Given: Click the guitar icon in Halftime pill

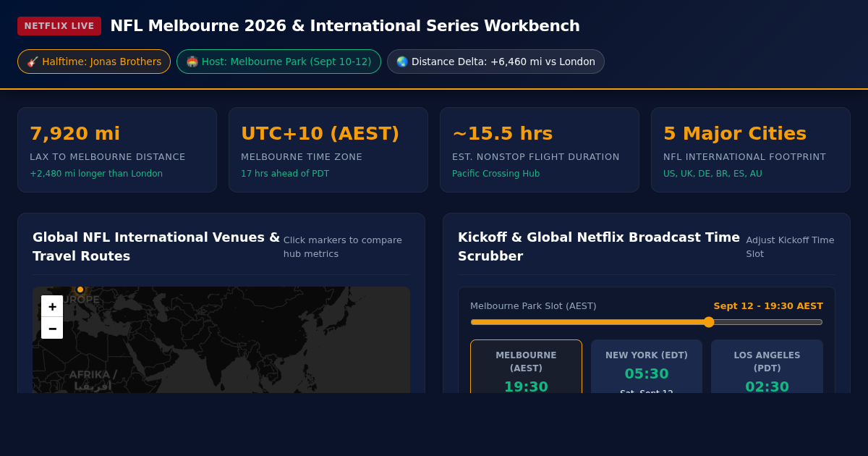Looking at the screenshot, I should coord(33,62).
